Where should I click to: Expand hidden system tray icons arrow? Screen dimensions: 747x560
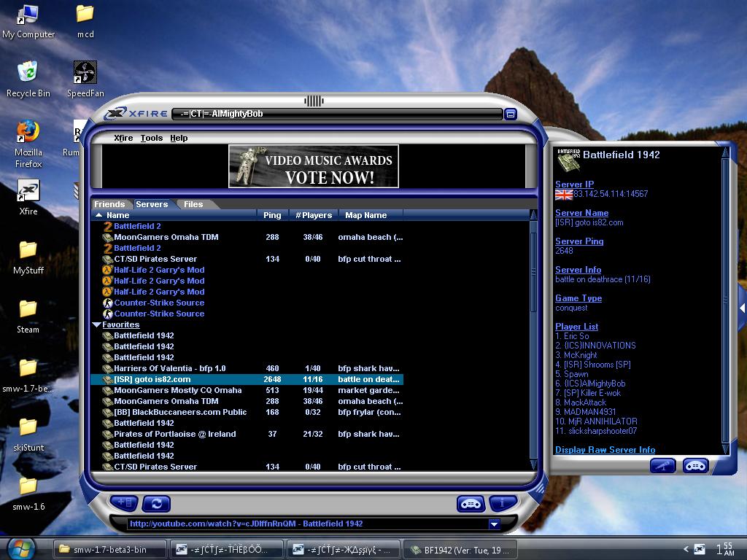tap(686, 549)
